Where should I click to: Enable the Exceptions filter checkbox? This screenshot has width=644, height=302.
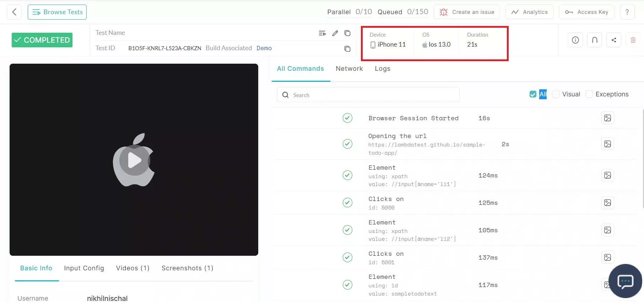click(589, 94)
